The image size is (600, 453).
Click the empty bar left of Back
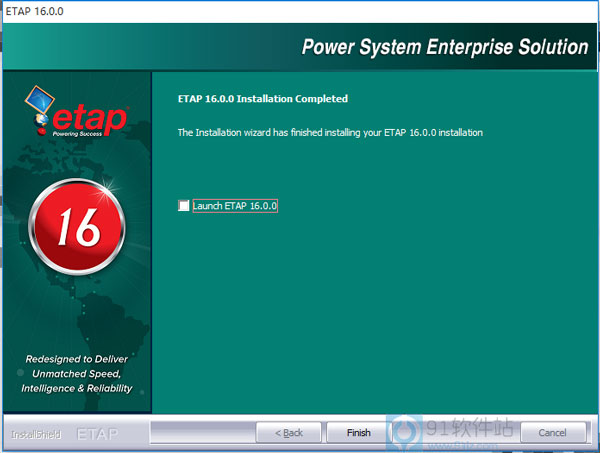[x=200, y=433]
